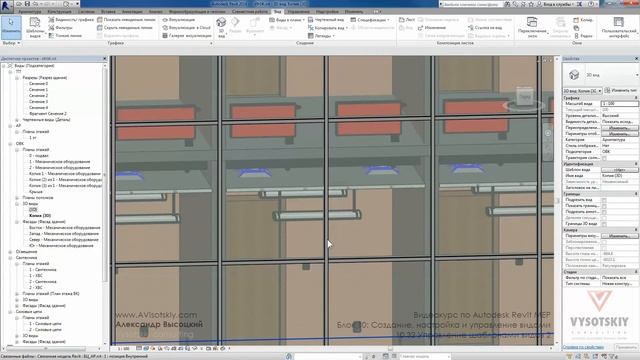Open Копировать вид dropdown

(x=328, y=28)
